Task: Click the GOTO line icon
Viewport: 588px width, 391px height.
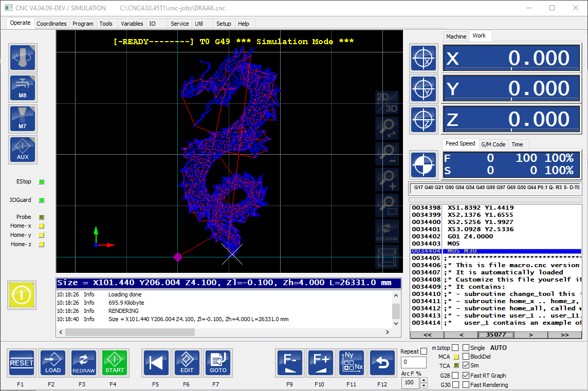Action: click(x=218, y=363)
